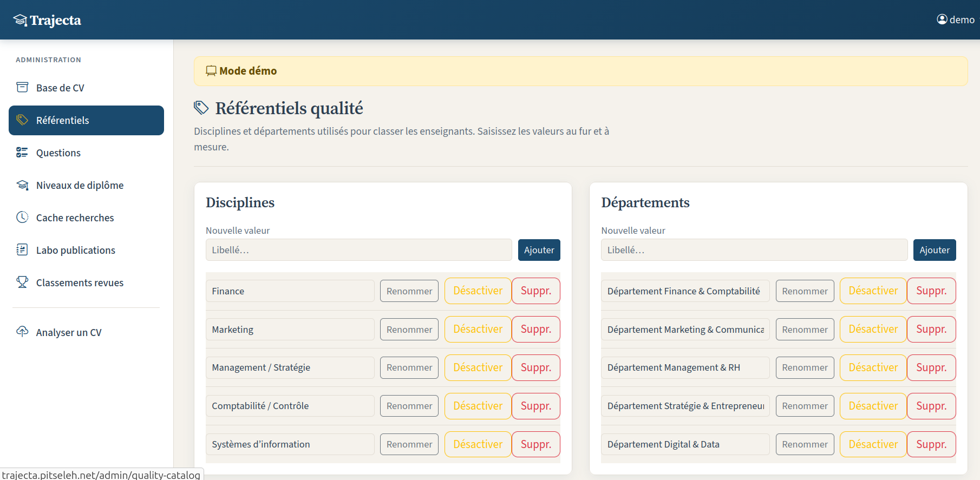Focus the Départements new value Libellé field
Screen dimensions: 980x480
[754, 250]
